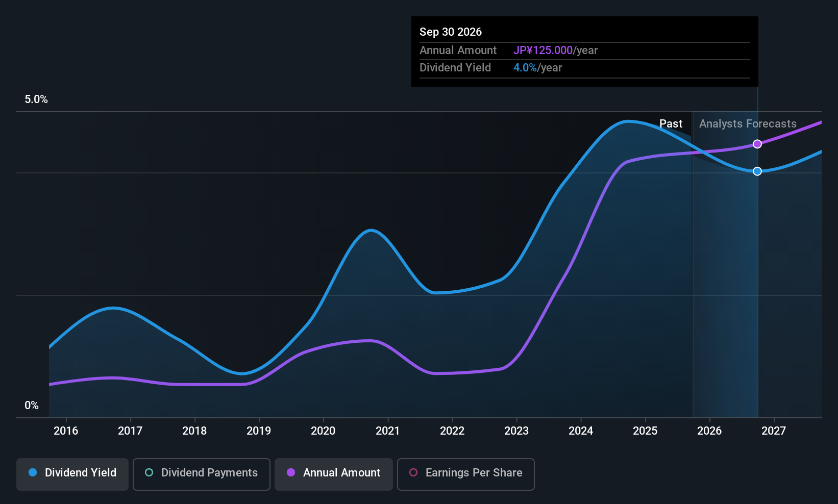
Task: Enable the Earnings Per Share series
Action: pos(466,474)
